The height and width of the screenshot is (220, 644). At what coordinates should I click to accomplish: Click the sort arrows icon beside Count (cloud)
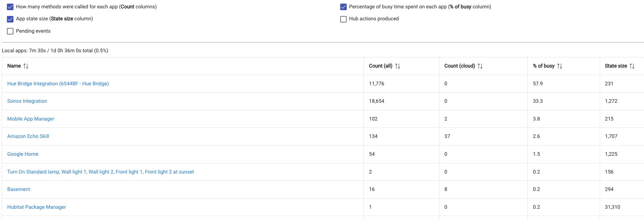click(x=480, y=66)
